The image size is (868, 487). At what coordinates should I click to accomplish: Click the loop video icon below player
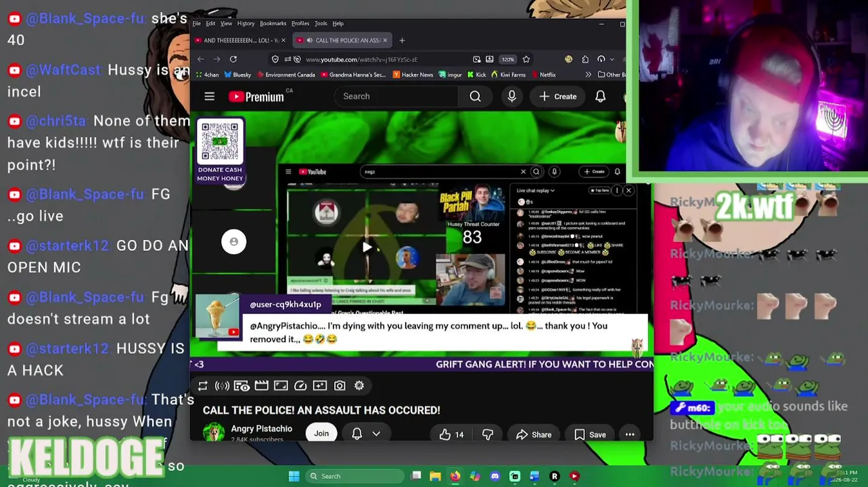coord(202,386)
